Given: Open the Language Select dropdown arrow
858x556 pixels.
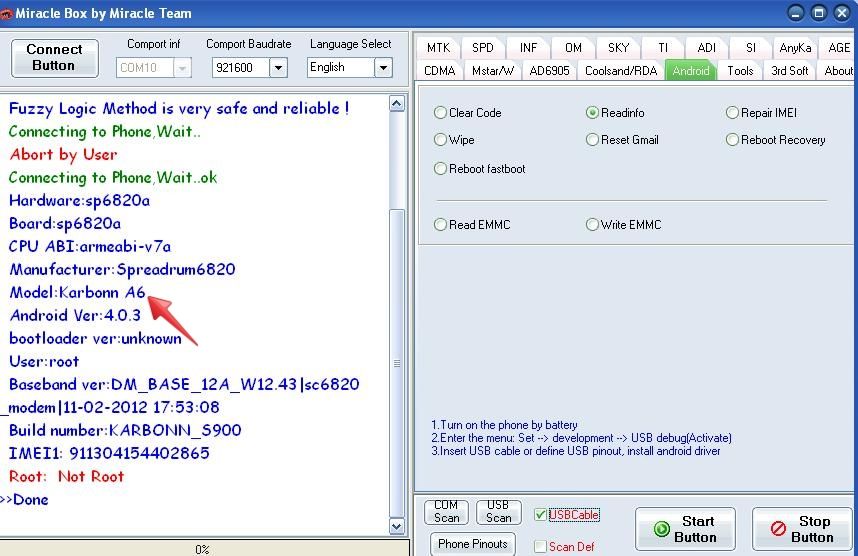Looking at the screenshot, I should pos(383,68).
